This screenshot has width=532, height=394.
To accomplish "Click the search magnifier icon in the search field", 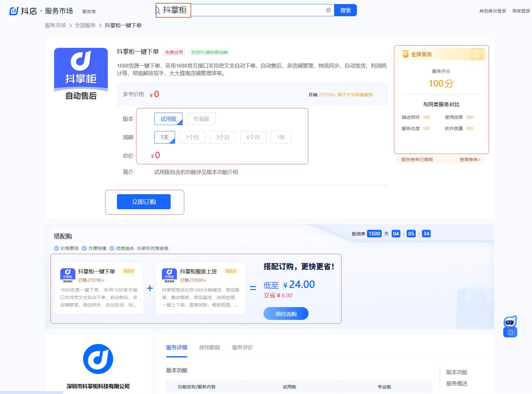I will pyautogui.click(x=158, y=10).
